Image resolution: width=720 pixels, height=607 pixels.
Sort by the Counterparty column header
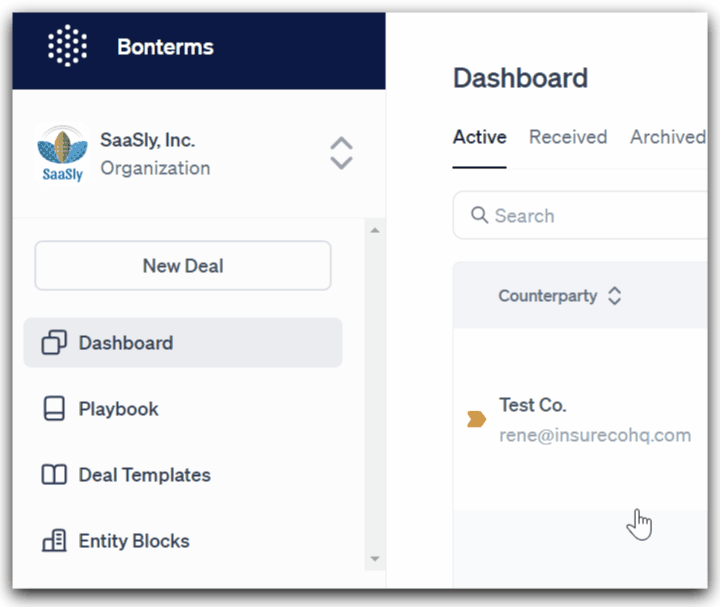pyautogui.click(x=547, y=296)
